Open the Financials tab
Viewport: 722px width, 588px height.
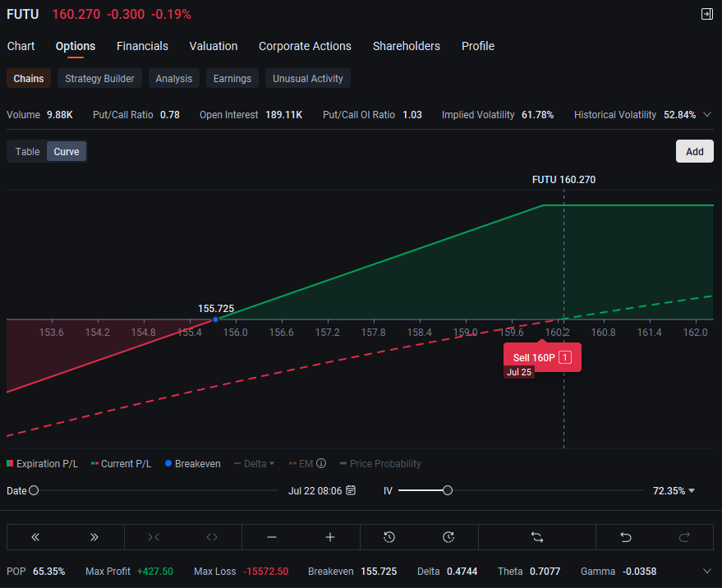[x=142, y=46]
